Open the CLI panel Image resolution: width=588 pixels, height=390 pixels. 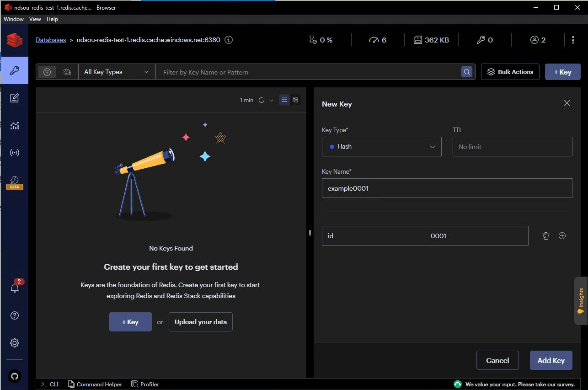(50, 384)
